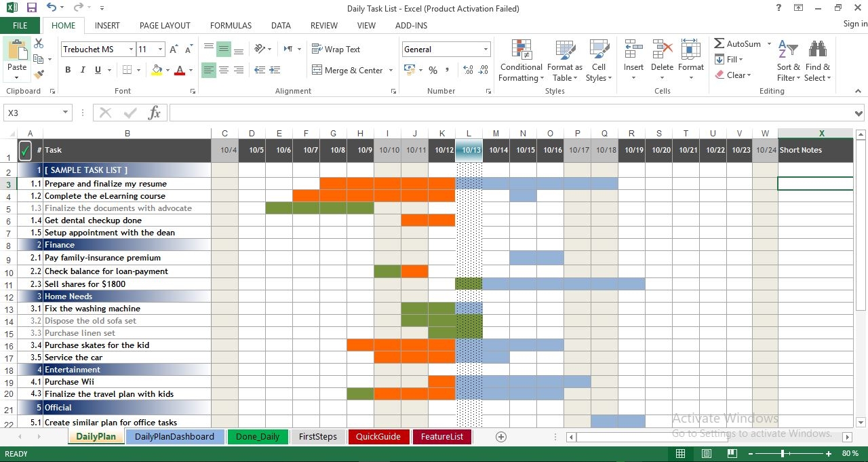Open the QuickGuide sheet tab

pyautogui.click(x=378, y=437)
